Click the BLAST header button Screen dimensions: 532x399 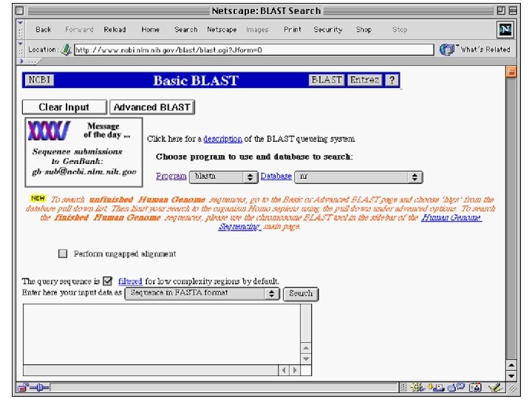(x=327, y=80)
